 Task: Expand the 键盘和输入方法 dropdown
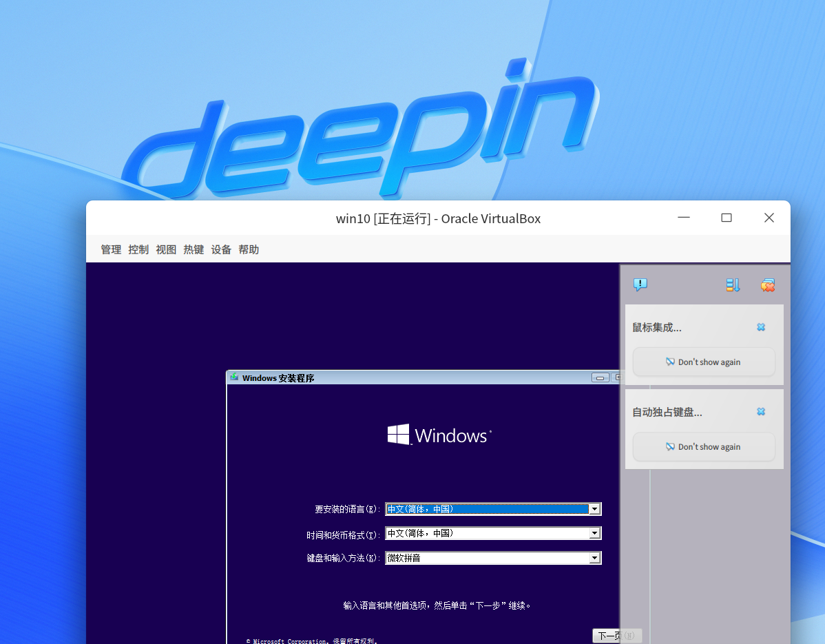point(594,558)
